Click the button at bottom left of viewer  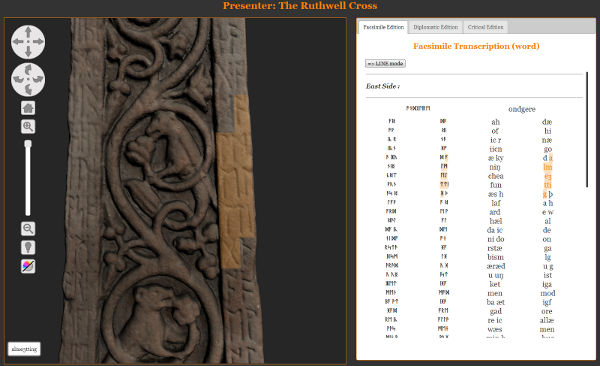24,349
